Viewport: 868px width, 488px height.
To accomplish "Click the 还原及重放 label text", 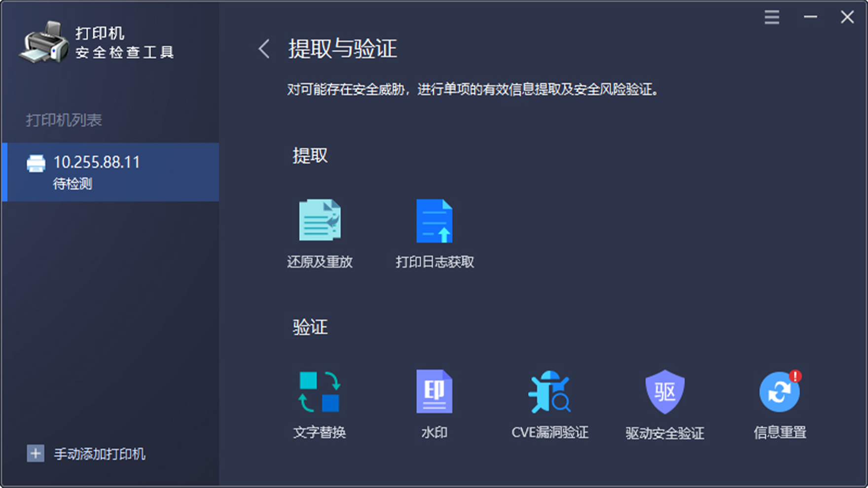I will pyautogui.click(x=320, y=262).
